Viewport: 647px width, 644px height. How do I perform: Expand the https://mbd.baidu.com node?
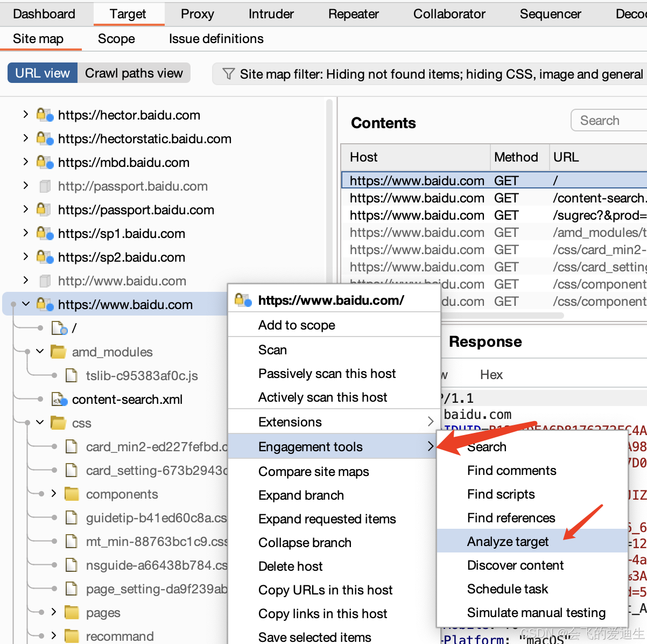click(x=25, y=162)
